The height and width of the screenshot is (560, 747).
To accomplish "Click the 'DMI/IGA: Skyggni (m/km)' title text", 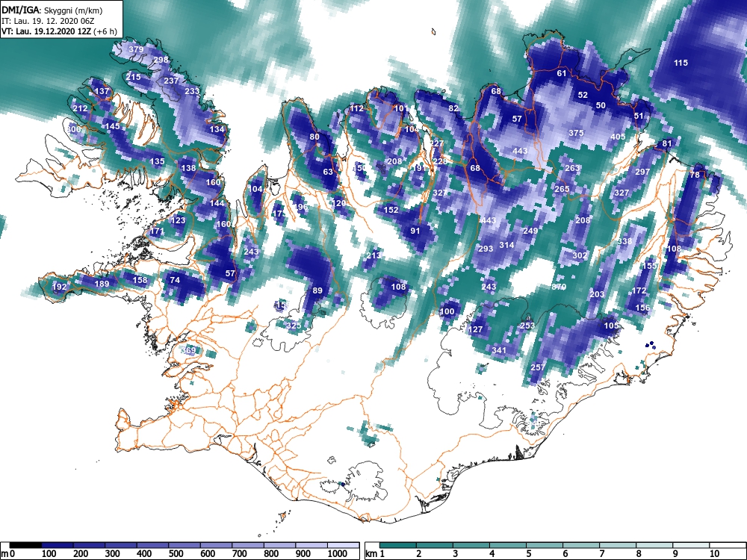I will pos(52,10).
